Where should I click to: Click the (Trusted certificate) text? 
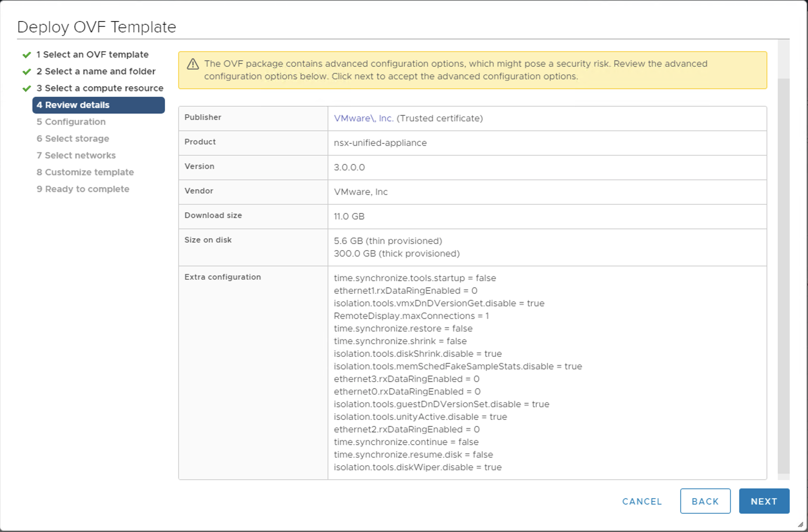click(x=440, y=118)
